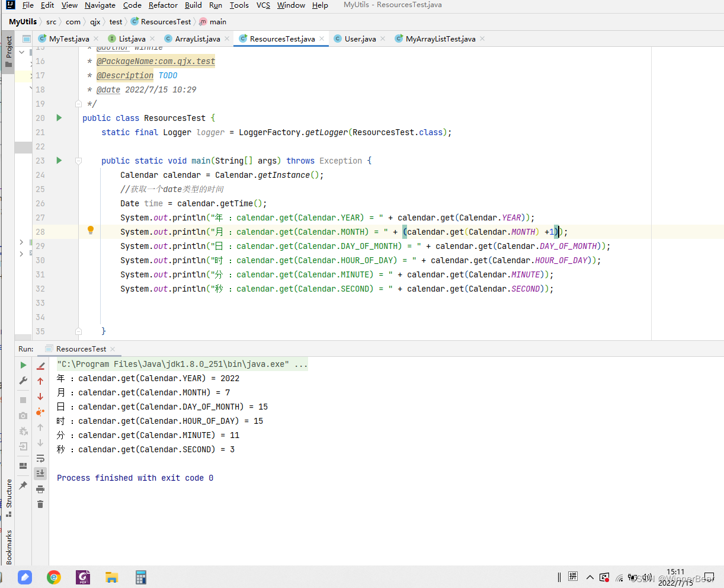The image size is (724, 588).
Task: Click the Dump Threads camera icon
Action: pos(24,416)
